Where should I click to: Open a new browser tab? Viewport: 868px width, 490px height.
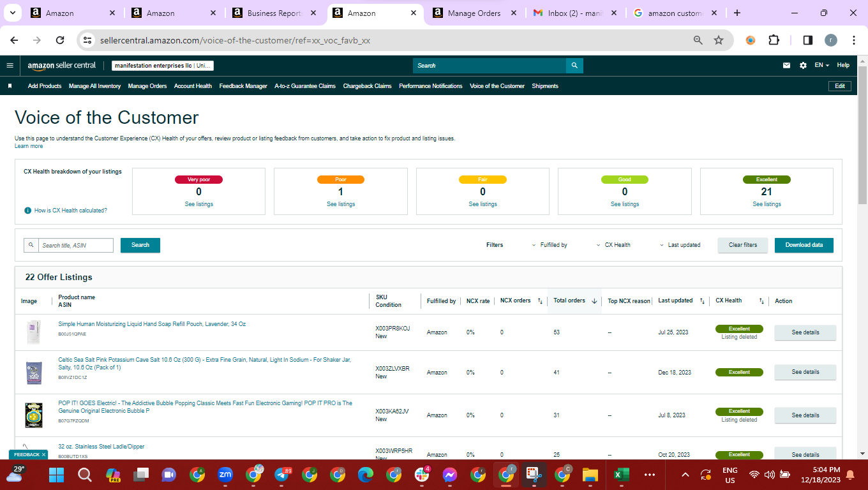tap(737, 13)
